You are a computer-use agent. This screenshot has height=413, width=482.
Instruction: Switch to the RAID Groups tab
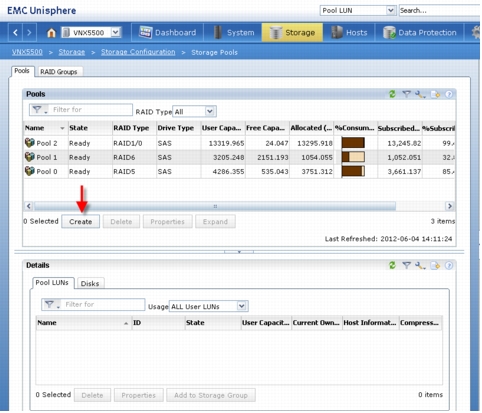(x=59, y=72)
